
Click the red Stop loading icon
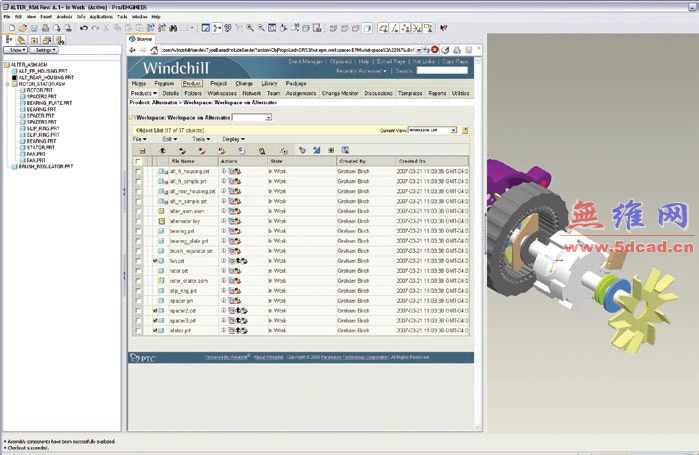(435, 49)
